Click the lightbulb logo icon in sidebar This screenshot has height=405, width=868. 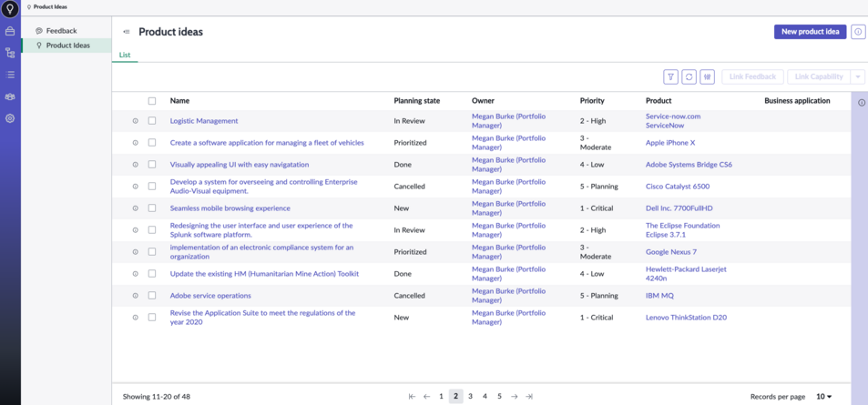[10, 9]
